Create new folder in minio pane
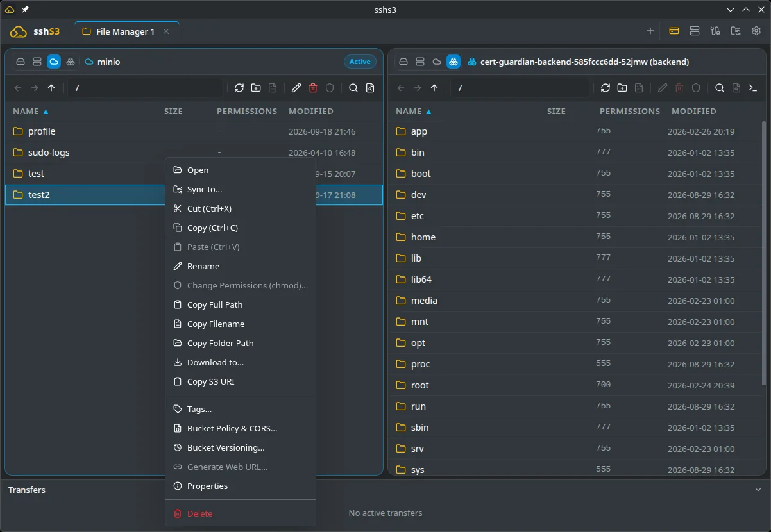The height and width of the screenshot is (532, 771). (x=256, y=88)
